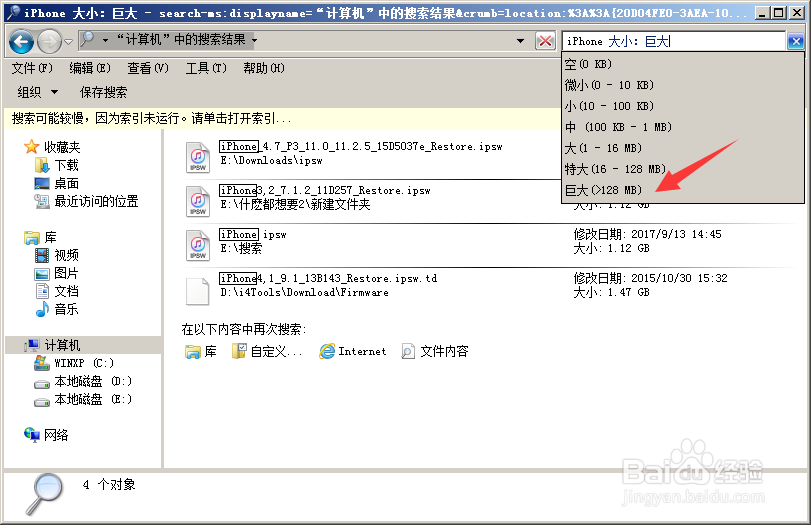This screenshot has width=811, height=525.
Task: Open search-type dropdown beside address magnifier
Action: pyautogui.click(x=105, y=40)
